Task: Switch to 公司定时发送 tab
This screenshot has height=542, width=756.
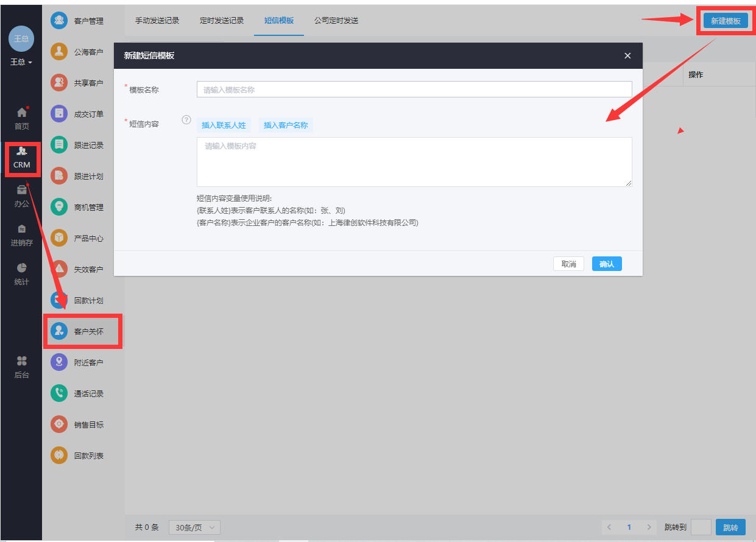Action: (336, 20)
